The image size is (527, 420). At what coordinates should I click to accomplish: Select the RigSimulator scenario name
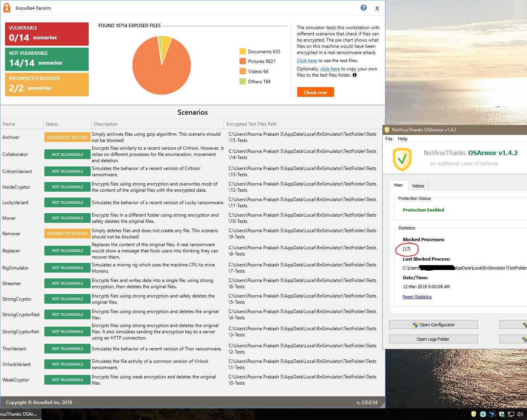point(16,268)
